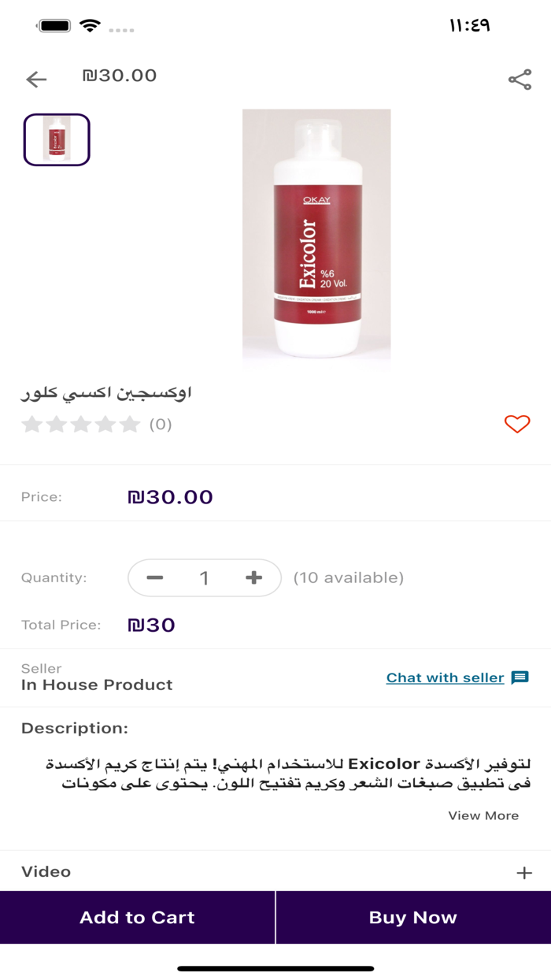Tap Chat with seller link
Image resolution: width=551 pixels, height=980 pixels.
[x=445, y=677]
